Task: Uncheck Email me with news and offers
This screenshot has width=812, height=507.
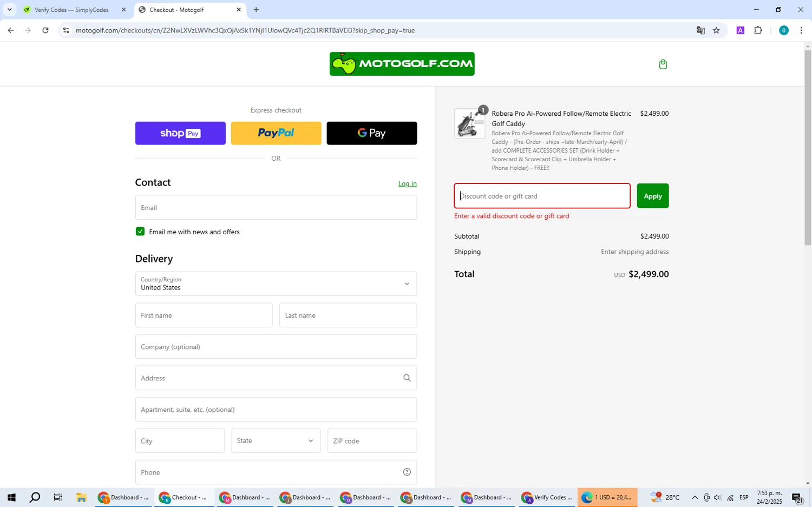Action: [140, 232]
